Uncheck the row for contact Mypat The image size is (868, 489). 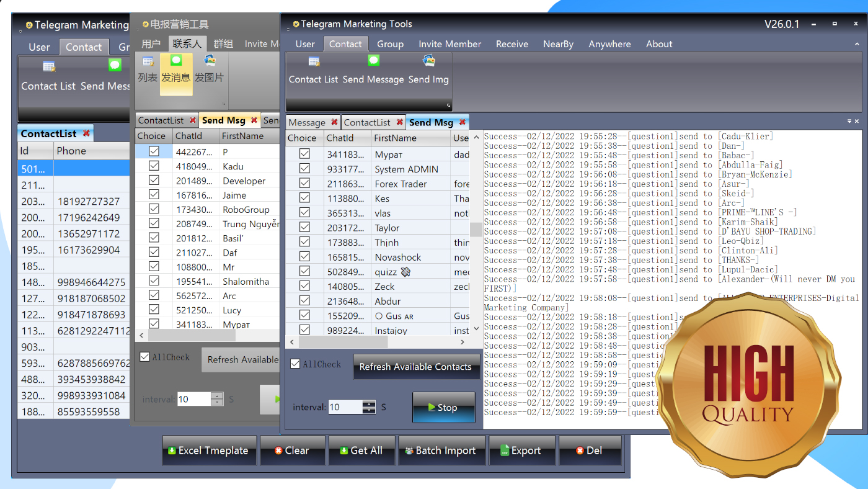(304, 154)
